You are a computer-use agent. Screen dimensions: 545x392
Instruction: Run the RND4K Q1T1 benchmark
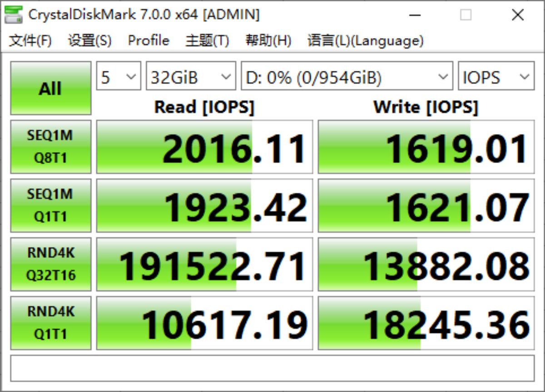[50, 323]
